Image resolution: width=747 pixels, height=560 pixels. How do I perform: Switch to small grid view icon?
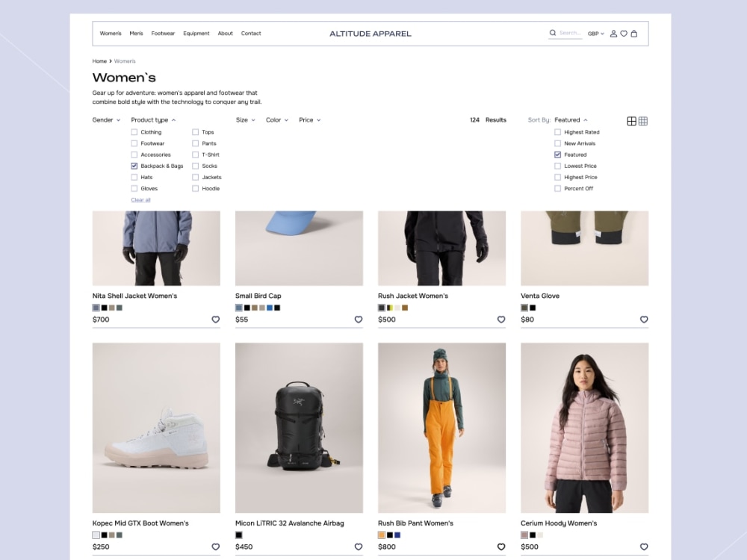(x=643, y=121)
